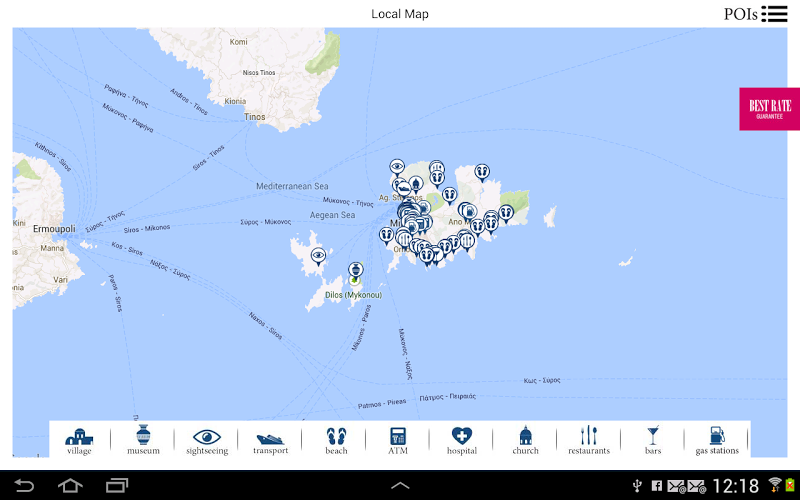Screen dimensions: 800x500
Task: Tap the Local Map title
Action: click(399, 14)
